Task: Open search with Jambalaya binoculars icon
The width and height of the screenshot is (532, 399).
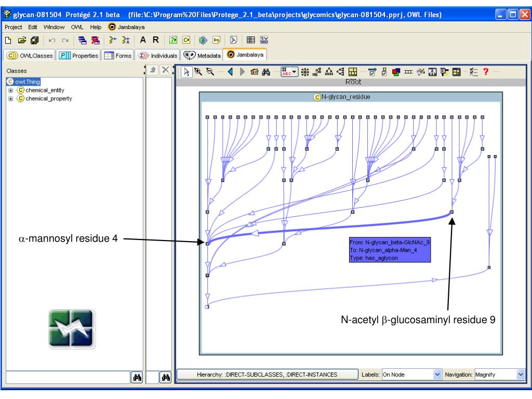Action: coord(267,72)
